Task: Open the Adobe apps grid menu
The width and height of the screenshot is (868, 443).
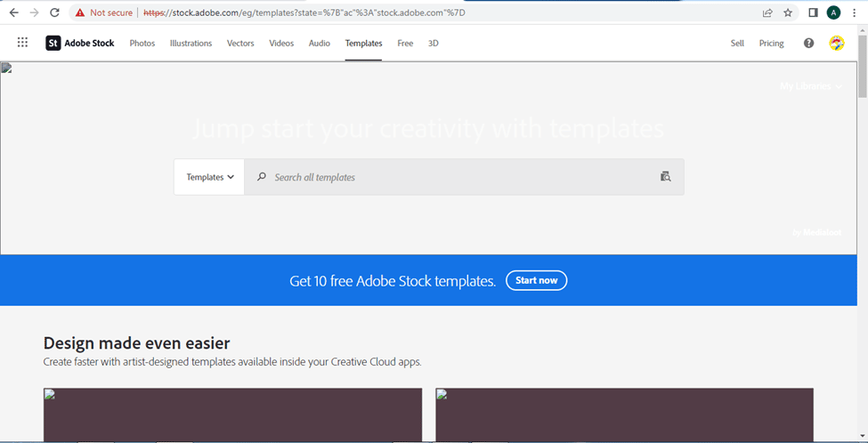Action: click(x=22, y=43)
